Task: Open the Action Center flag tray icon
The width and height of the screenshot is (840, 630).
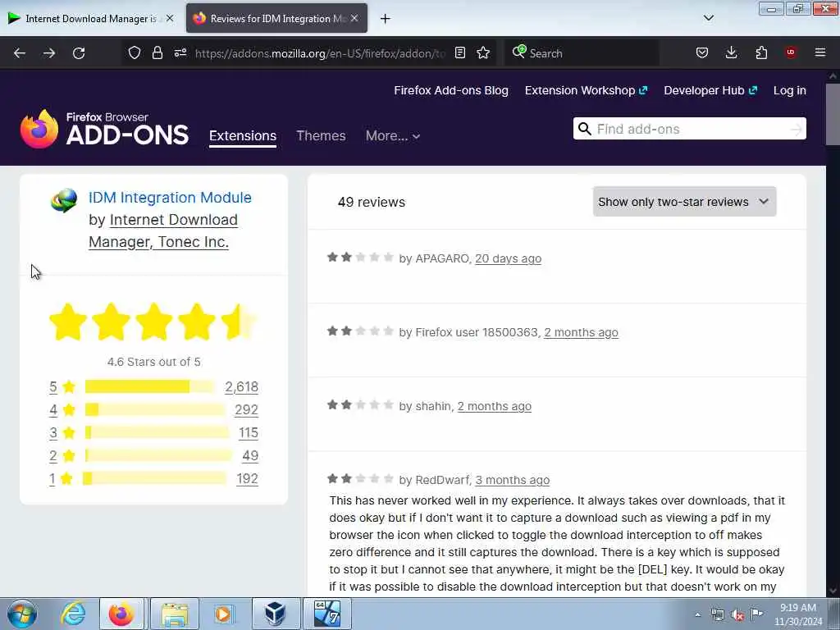Action: 757,614
